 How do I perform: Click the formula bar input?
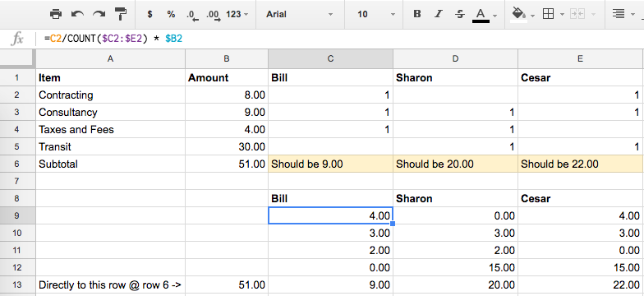point(341,39)
